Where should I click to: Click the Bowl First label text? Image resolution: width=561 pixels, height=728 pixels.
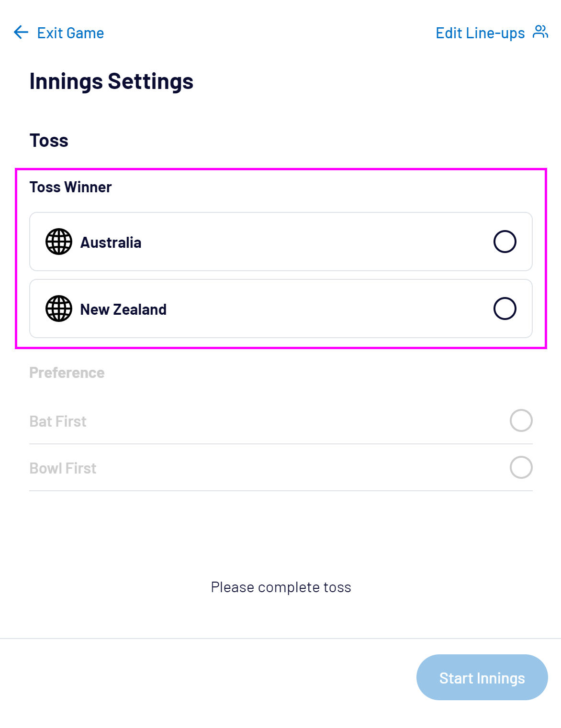pyautogui.click(x=63, y=468)
